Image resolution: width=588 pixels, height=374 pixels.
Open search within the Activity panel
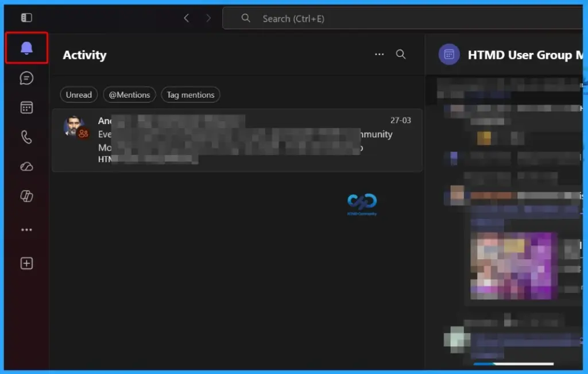(x=400, y=54)
